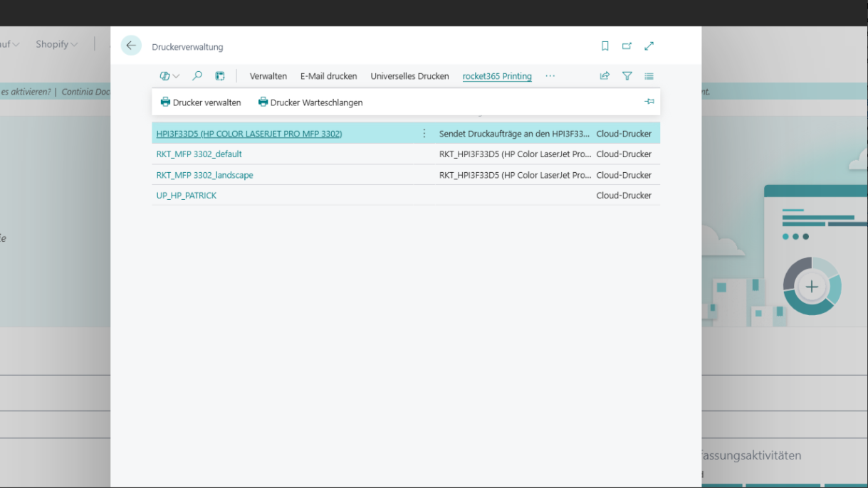
Task: Open the E-Mail drucken menu
Action: pos(329,76)
